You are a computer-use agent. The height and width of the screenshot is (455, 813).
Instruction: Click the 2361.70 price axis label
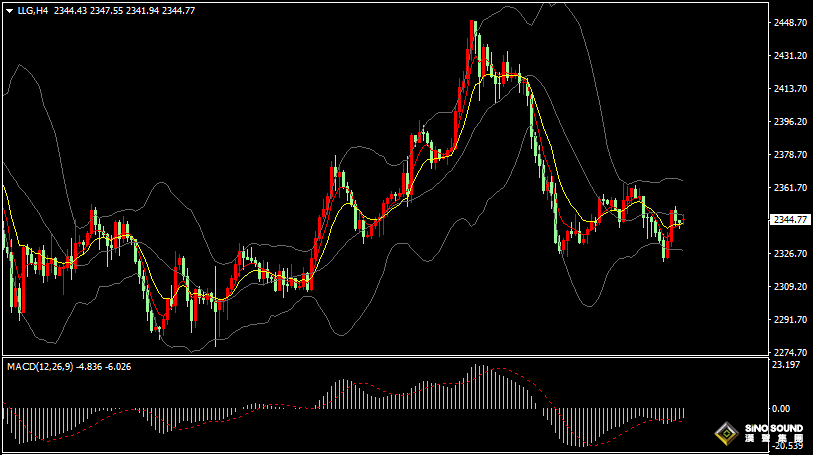click(x=791, y=187)
